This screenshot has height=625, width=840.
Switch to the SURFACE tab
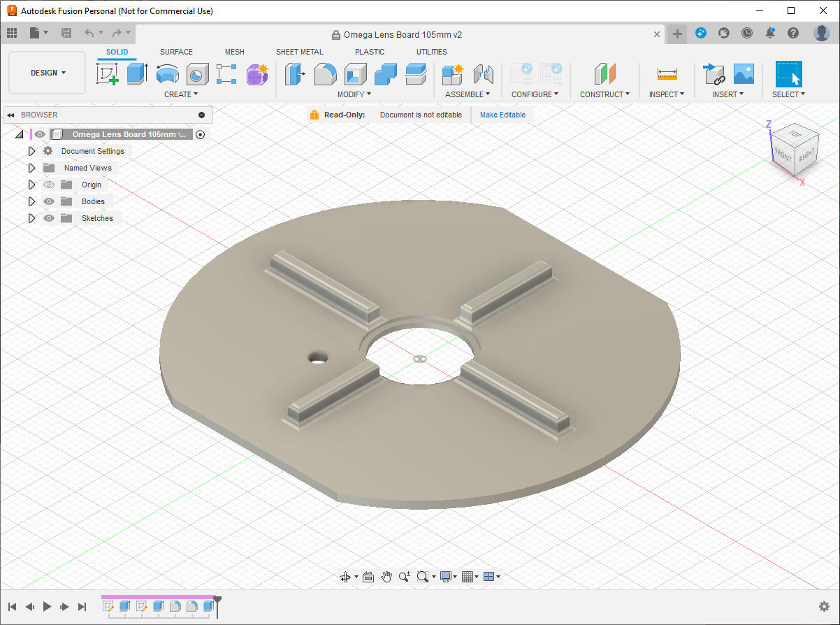click(x=176, y=52)
